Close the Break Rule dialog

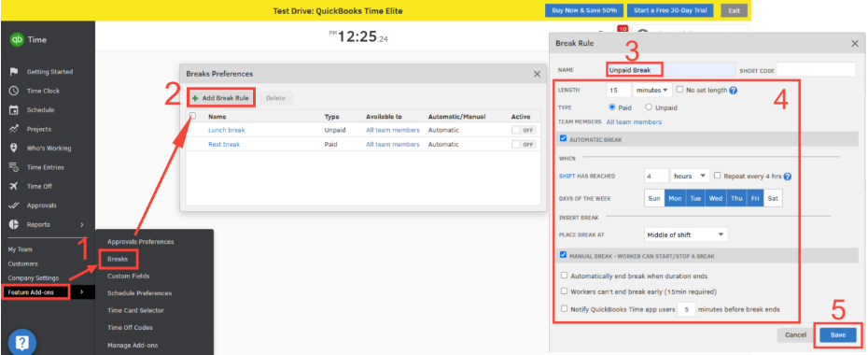(x=854, y=43)
